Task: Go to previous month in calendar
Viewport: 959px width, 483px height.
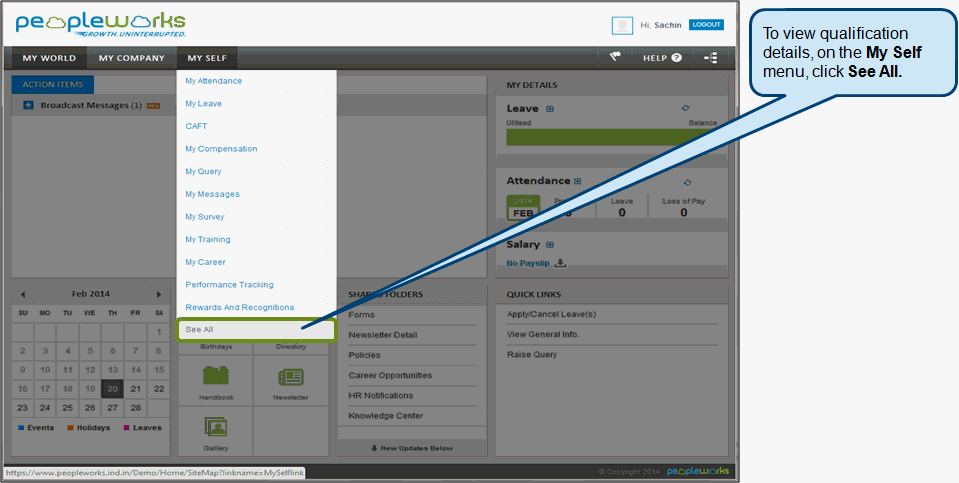Action: pos(23,294)
